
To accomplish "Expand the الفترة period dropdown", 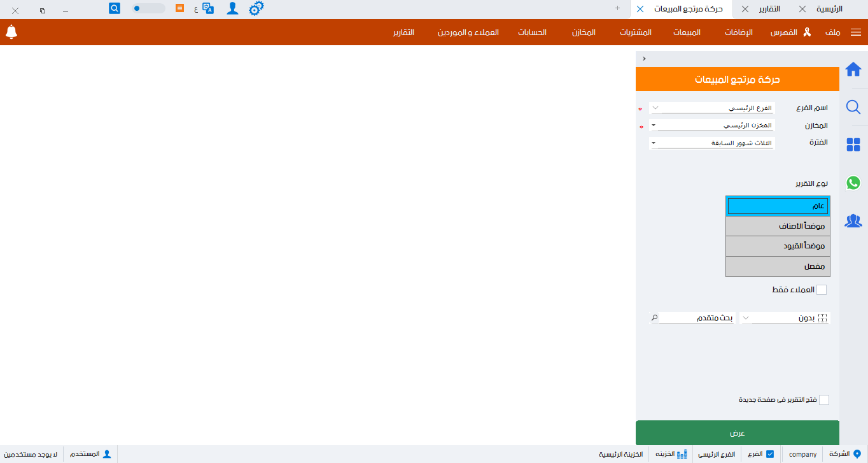I will 711,143.
